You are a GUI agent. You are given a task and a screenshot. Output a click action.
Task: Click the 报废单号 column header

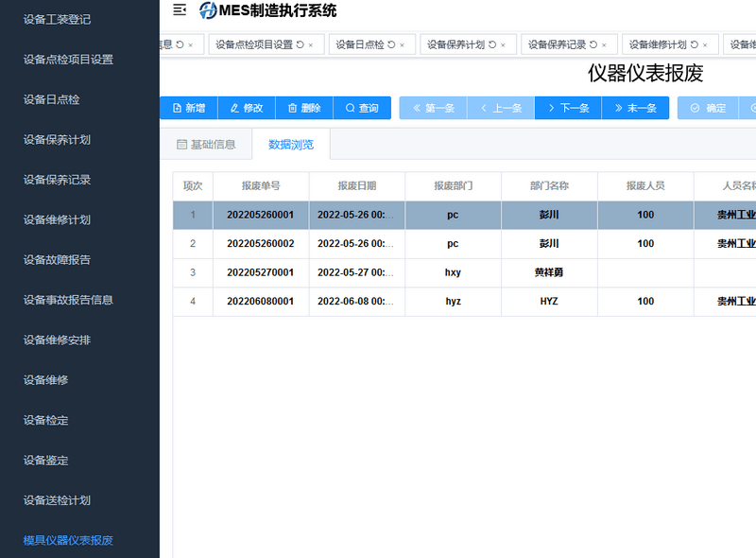pos(261,185)
